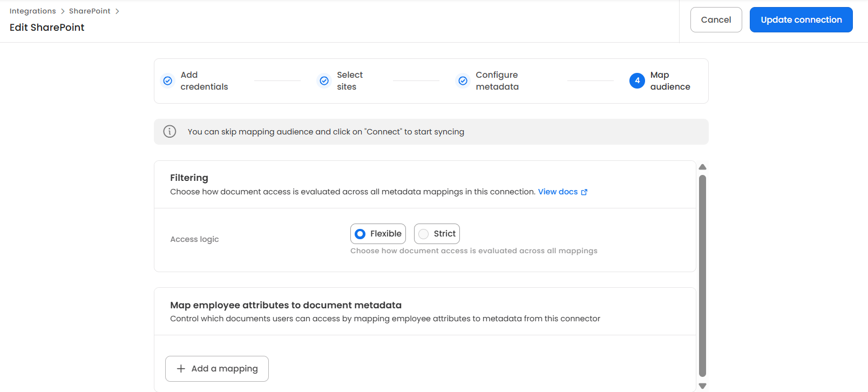Click the checkmark icon for Select sites

pyautogui.click(x=324, y=81)
